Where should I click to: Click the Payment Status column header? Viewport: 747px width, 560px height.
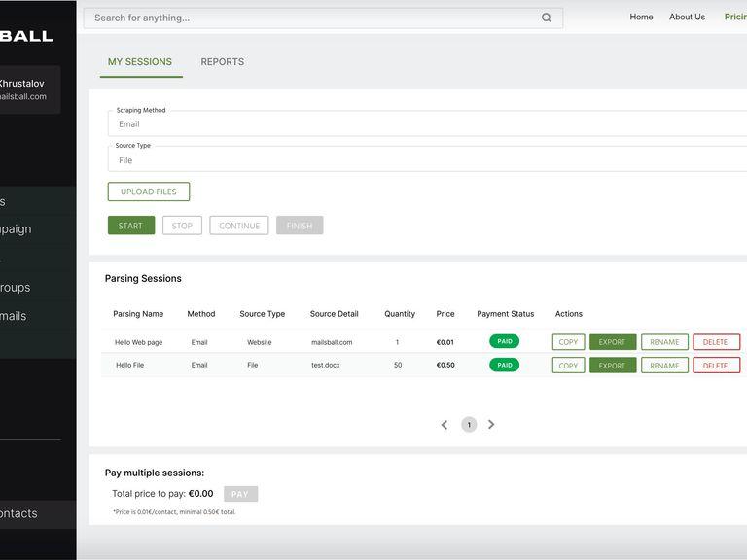point(506,314)
